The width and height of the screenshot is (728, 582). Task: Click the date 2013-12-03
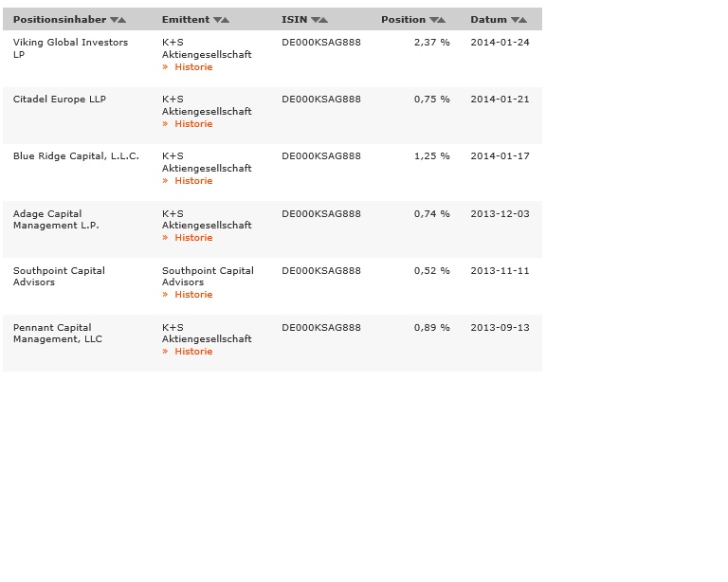tap(500, 214)
